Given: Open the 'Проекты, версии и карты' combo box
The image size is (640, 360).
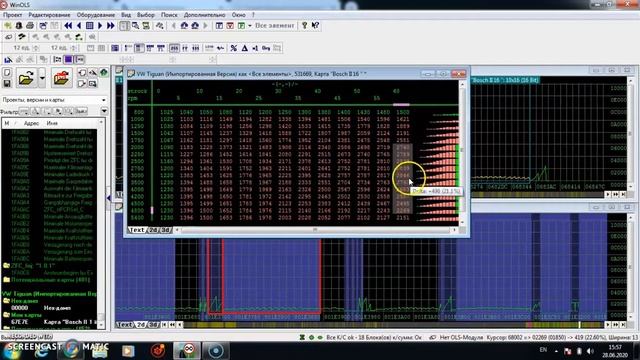Looking at the screenshot, I should point(54,100).
